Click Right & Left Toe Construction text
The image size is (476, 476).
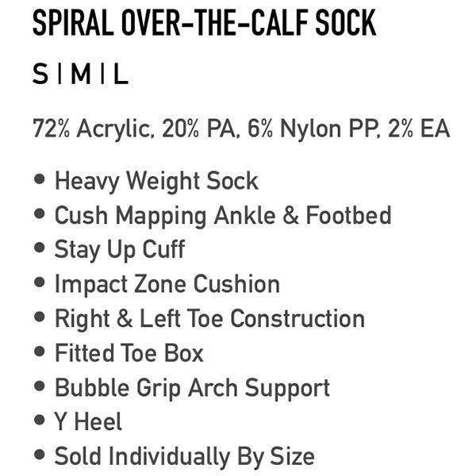[209, 319]
